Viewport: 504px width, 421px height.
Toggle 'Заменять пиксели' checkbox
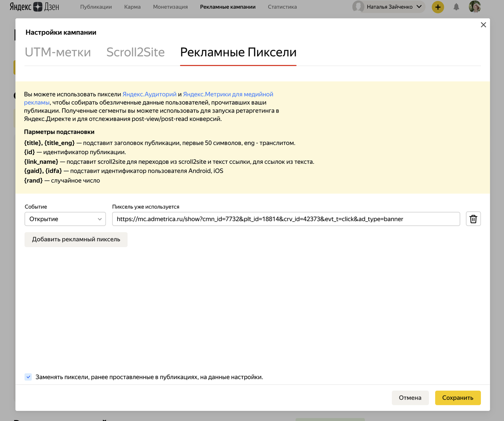click(28, 377)
